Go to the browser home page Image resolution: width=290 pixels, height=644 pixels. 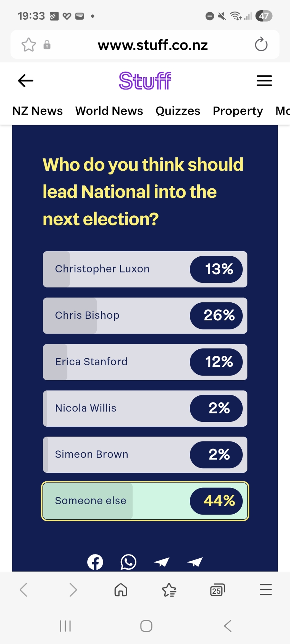121,590
